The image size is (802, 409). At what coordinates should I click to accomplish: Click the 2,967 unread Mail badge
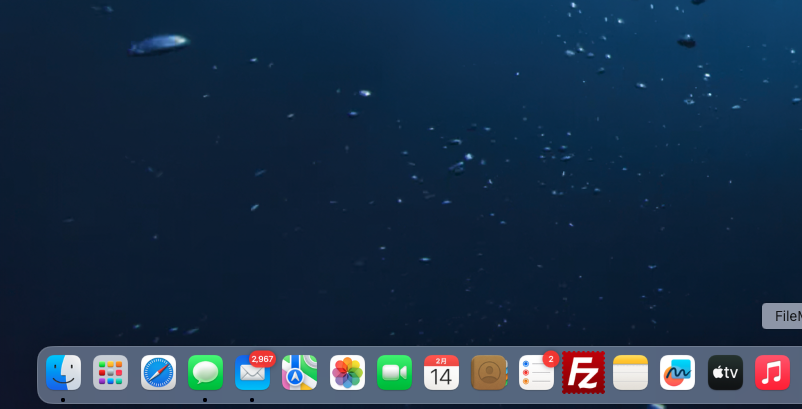262,358
